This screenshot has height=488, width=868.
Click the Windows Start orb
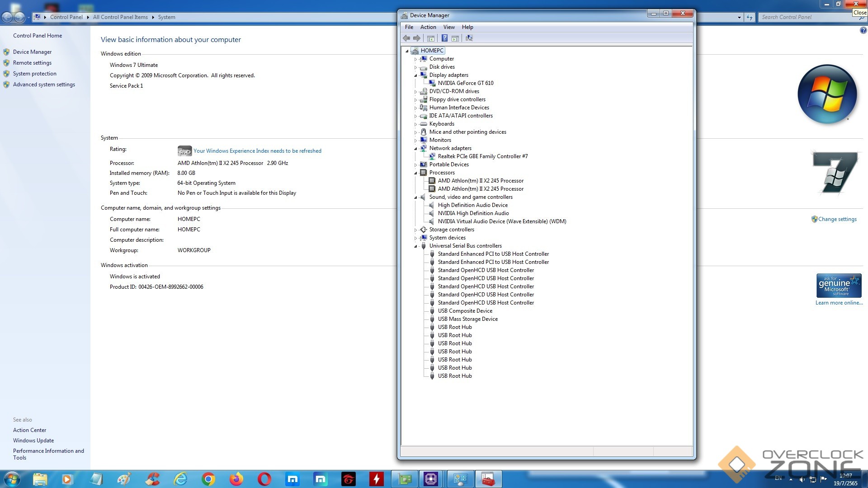click(12, 479)
